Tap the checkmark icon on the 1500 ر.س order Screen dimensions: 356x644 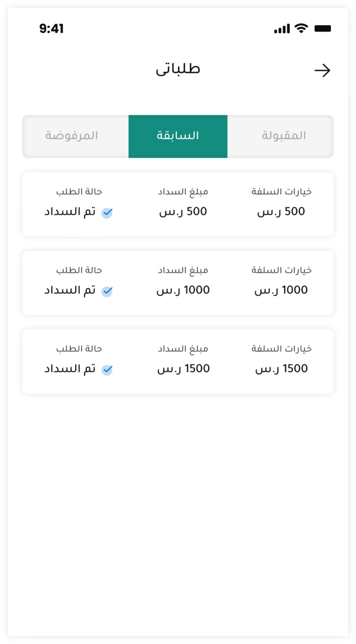(107, 370)
